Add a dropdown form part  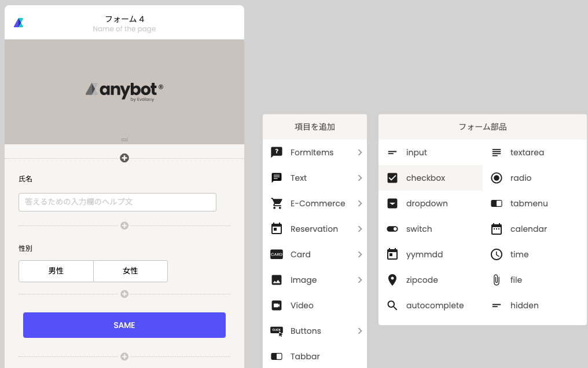[x=427, y=203]
